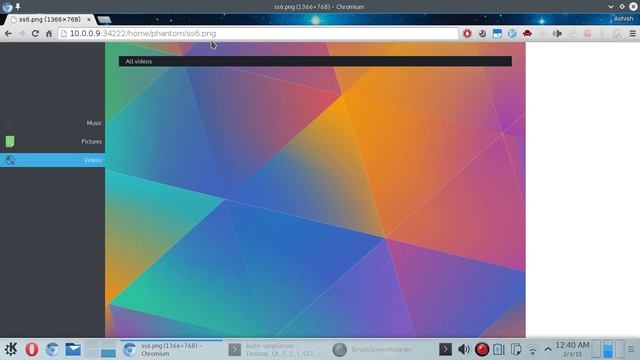Open the panel settings hamburger icon

(631, 349)
